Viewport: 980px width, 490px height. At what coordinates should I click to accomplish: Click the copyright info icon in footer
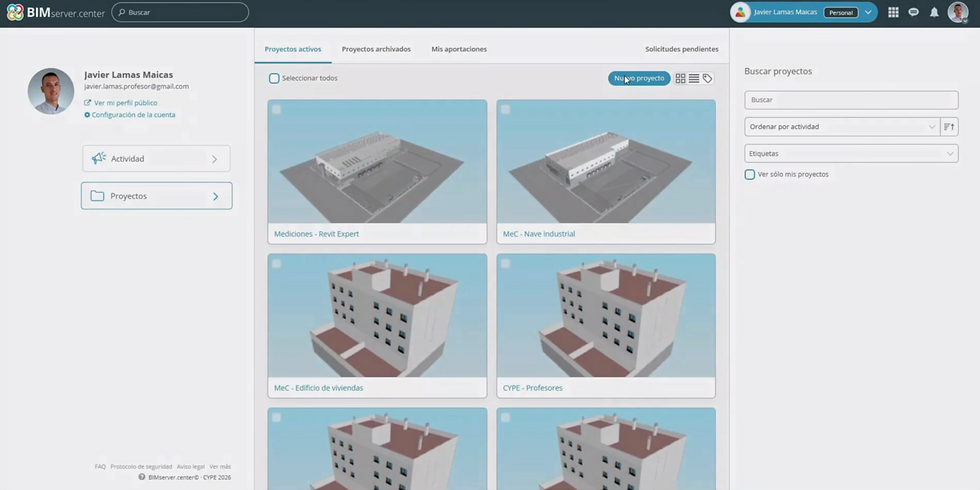142,477
